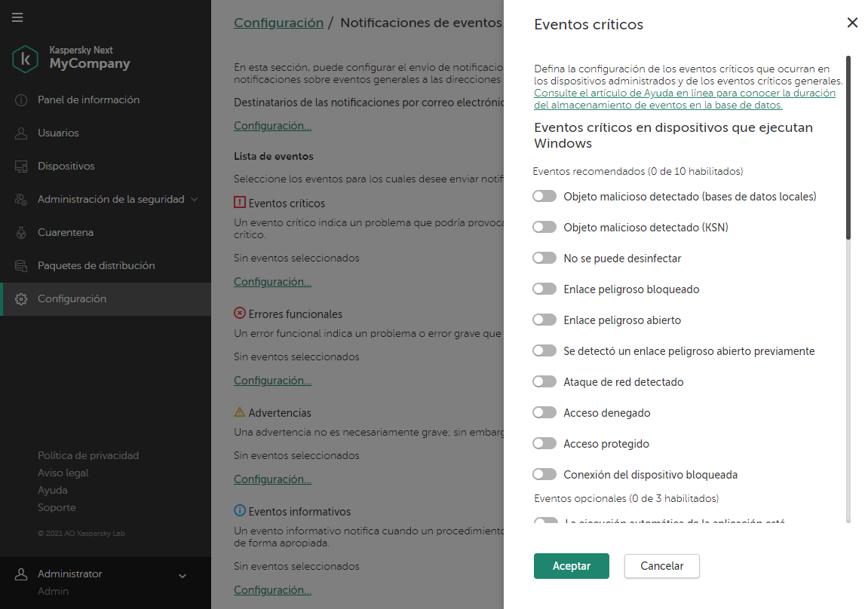Open the Soporte menu entry
The height and width of the screenshot is (609, 868).
pyautogui.click(x=56, y=507)
